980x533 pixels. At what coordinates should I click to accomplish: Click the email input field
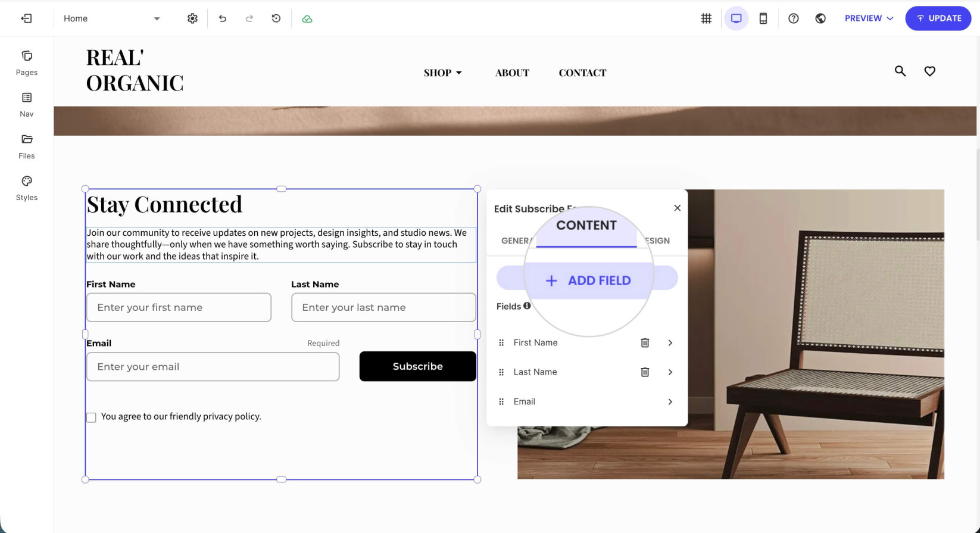coord(213,367)
